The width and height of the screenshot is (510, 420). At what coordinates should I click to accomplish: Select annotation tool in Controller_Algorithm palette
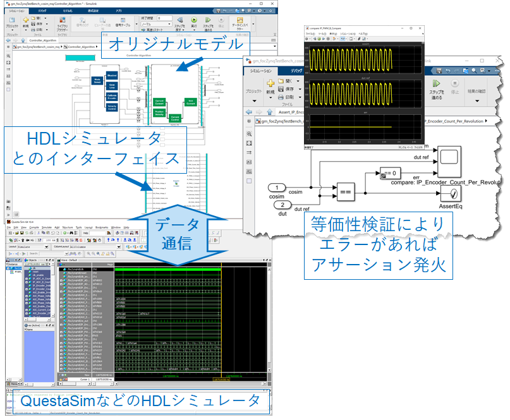coord(8,76)
